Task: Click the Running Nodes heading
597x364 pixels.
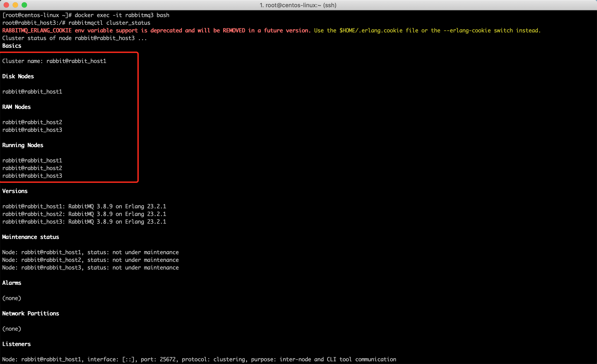Action: [x=23, y=145]
